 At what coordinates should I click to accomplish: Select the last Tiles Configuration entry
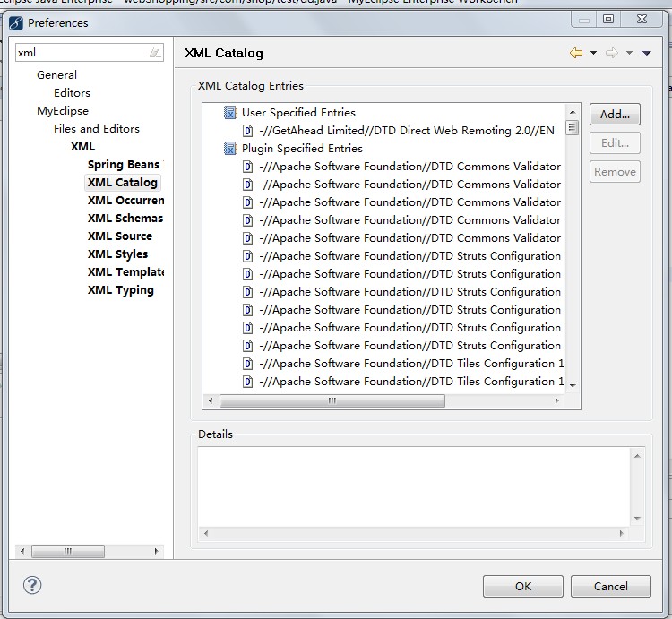tap(411, 382)
